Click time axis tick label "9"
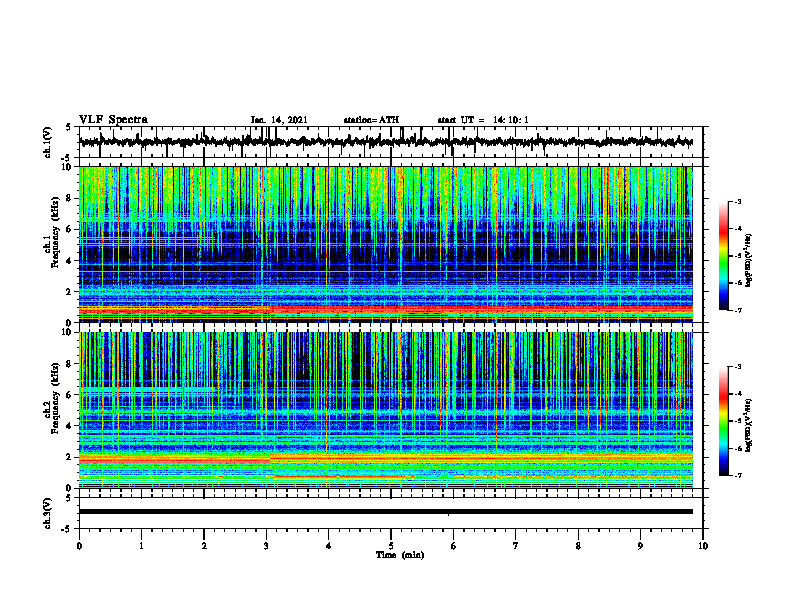 tap(640, 546)
